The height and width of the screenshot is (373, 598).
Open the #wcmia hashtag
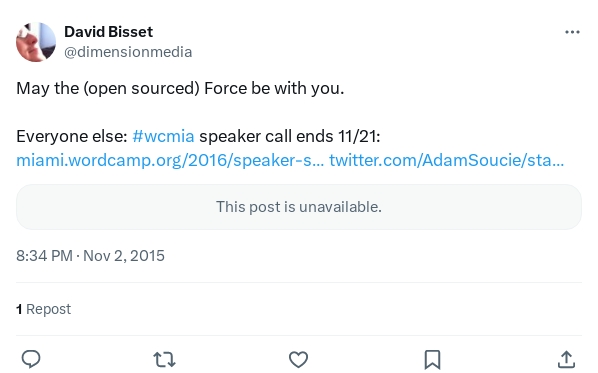163,136
